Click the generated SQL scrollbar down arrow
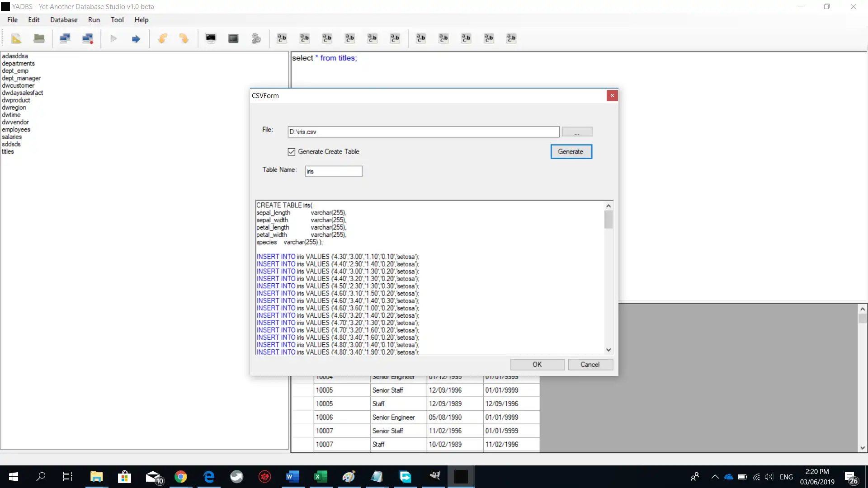The image size is (868, 488). pos(609,350)
